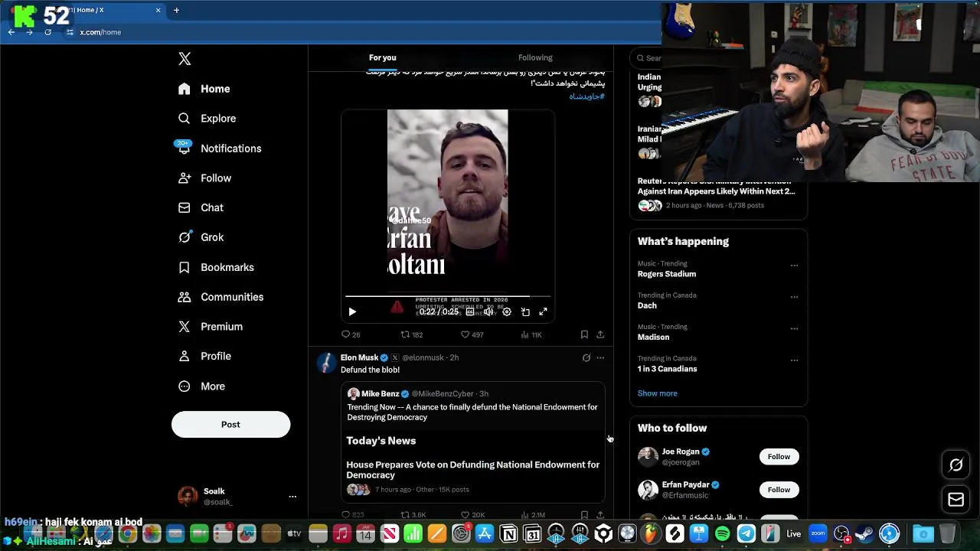The height and width of the screenshot is (551, 980).
Task: Mute the video via speaker icon
Action: (488, 311)
